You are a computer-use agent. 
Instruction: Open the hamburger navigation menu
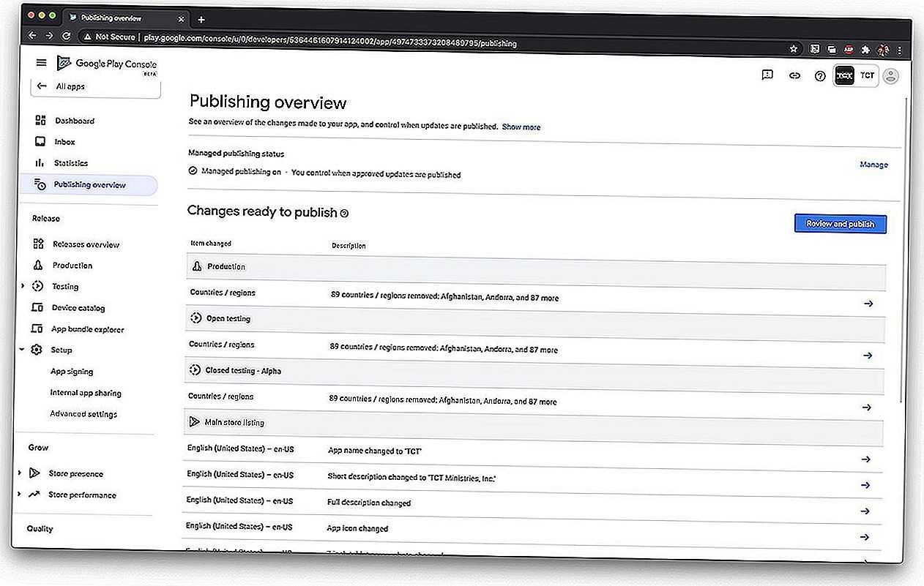pos(41,63)
